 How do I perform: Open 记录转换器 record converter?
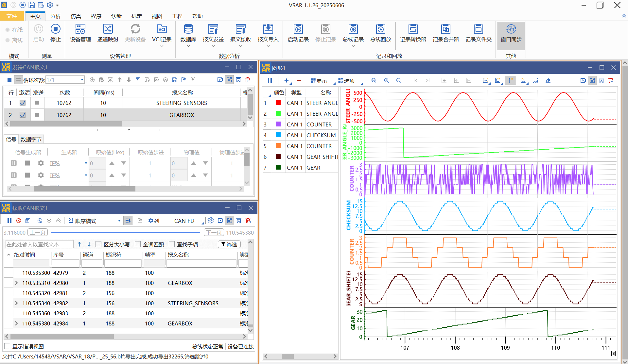413,33
